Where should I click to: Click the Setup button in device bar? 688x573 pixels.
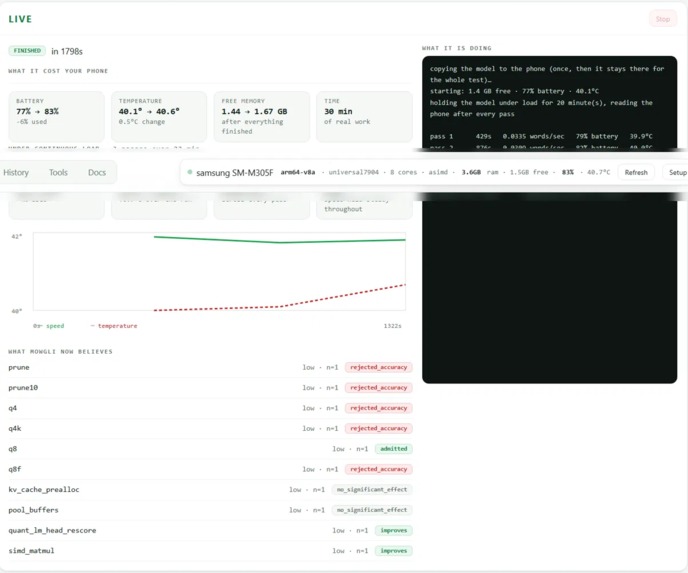point(677,172)
